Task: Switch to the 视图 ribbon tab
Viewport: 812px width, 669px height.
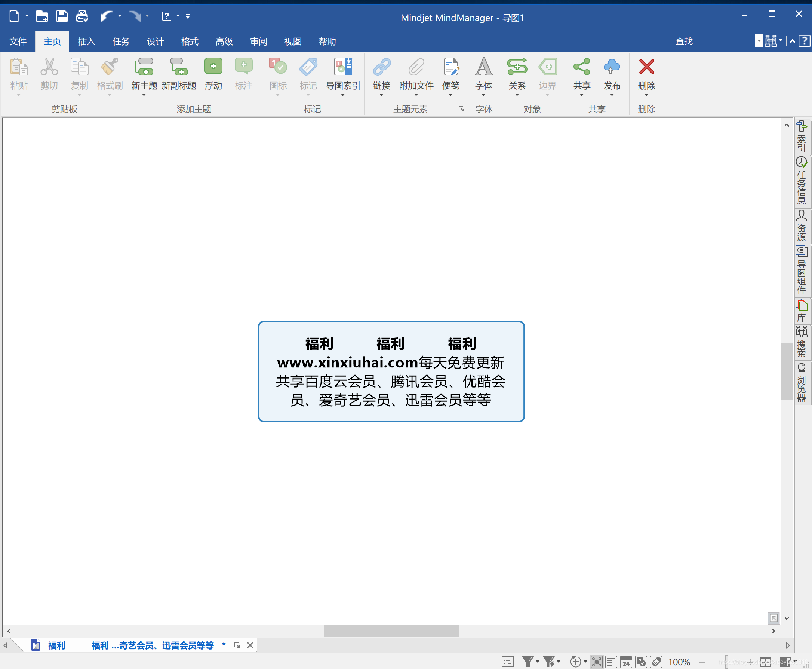Action: pos(293,41)
